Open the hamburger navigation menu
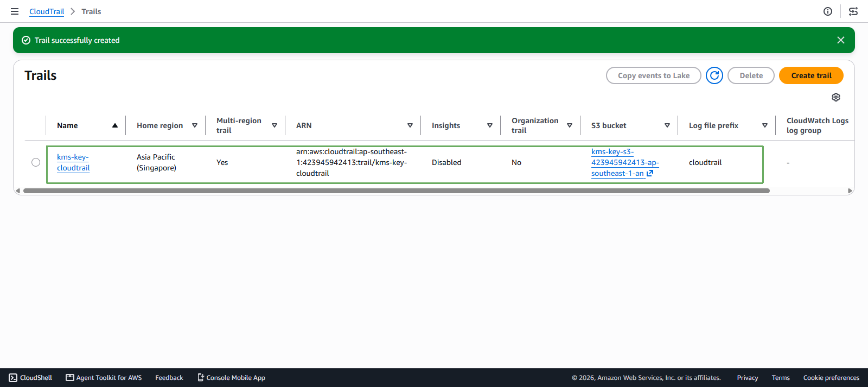 click(15, 11)
